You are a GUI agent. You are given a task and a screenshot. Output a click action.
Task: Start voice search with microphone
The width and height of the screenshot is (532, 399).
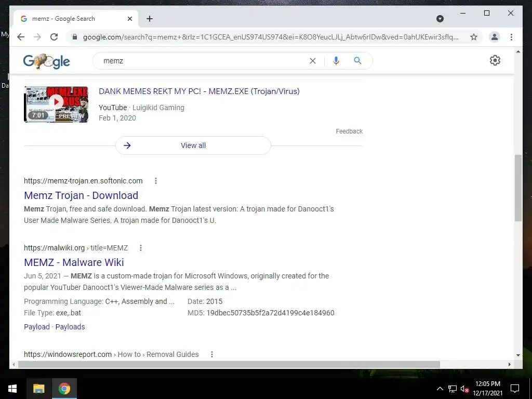coord(336,61)
